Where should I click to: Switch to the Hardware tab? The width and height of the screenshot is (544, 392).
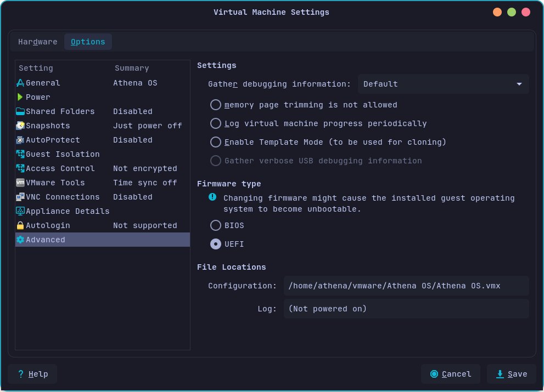37,42
